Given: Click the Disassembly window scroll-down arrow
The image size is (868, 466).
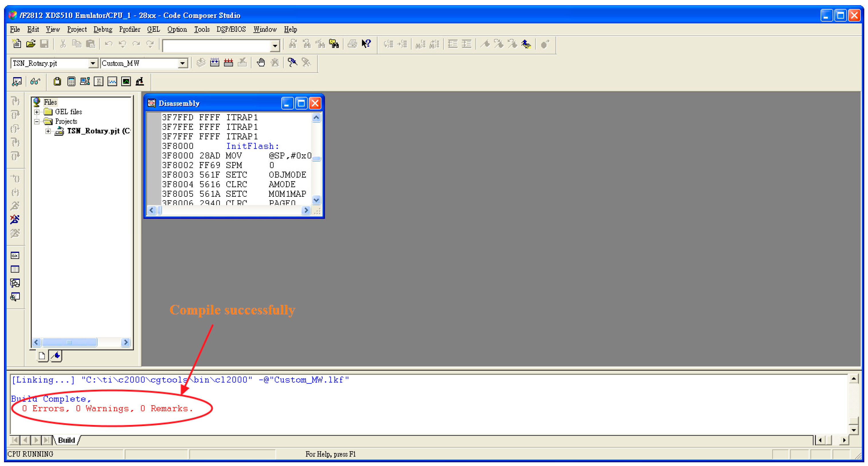Looking at the screenshot, I should point(316,200).
